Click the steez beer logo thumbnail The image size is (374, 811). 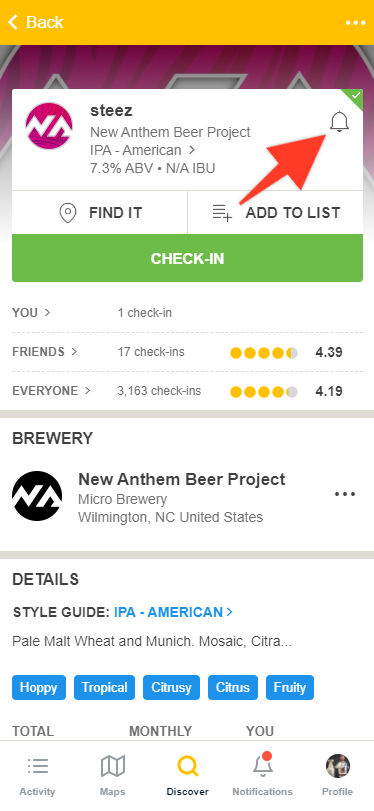[x=49, y=126]
